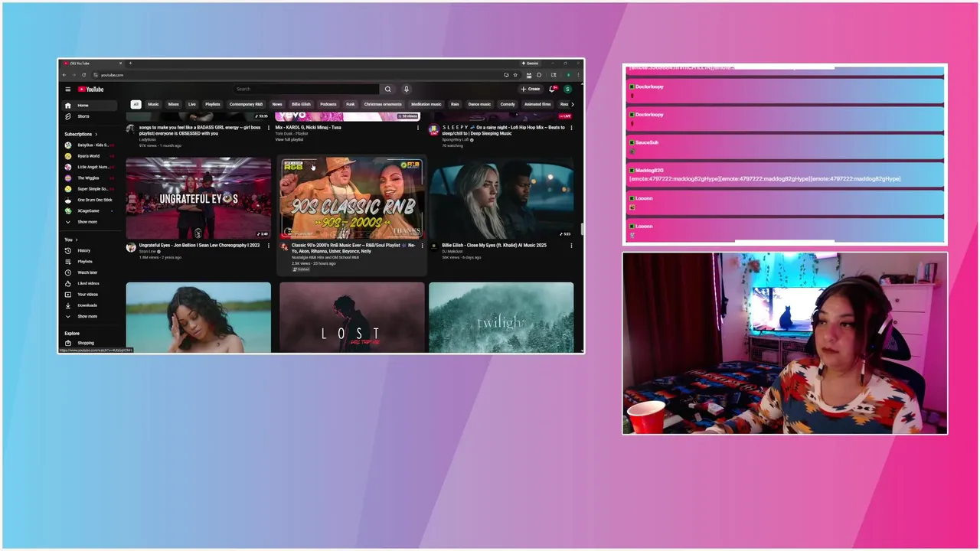Open new browser tab plus button
The width and height of the screenshot is (980, 551).
coord(130,63)
